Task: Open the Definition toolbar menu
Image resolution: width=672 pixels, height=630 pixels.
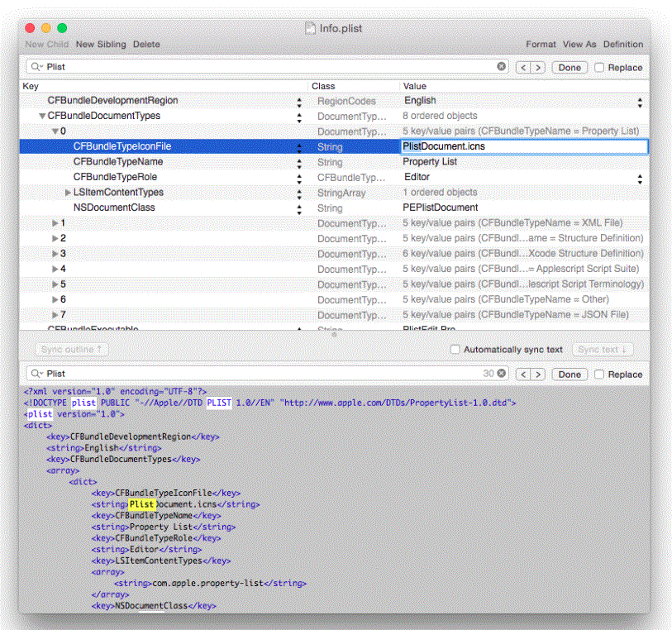Action: pyautogui.click(x=623, y=44)
